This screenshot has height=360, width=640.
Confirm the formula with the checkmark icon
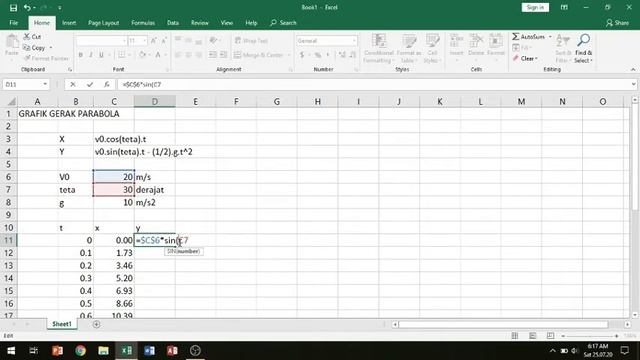point(90,84)
